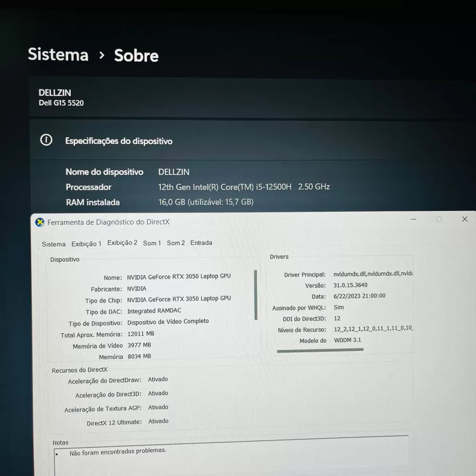Switch to the Exibição 1 tab
Screen dimensions: 476x476
tap(86, 244)
